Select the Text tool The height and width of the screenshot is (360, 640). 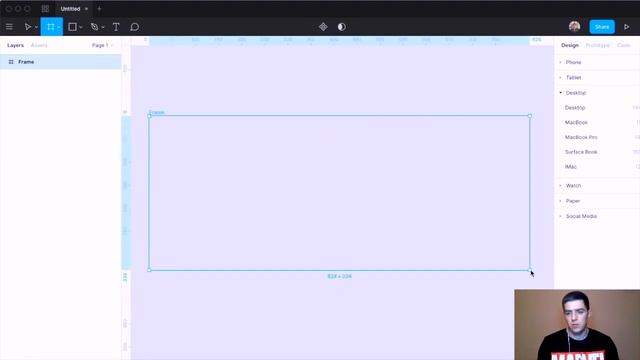click(x=116, y=27)
